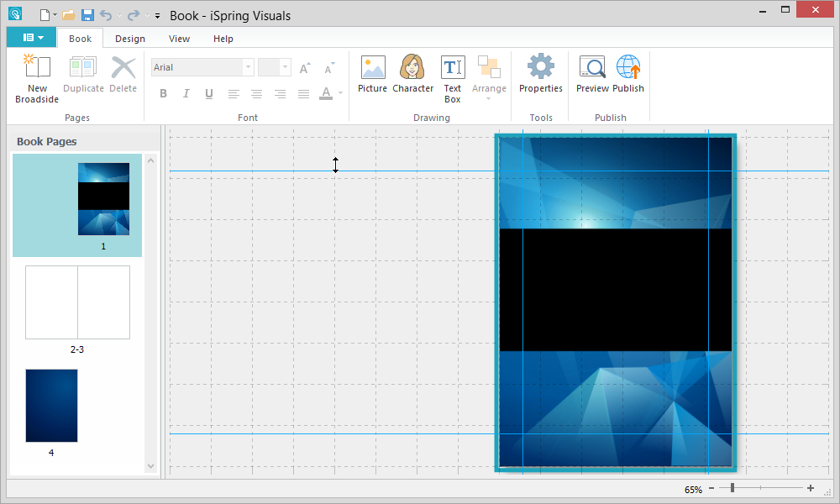This screenshot has height=504, width=840.
Task: Click the New Broadside icon
Action: 37,68
